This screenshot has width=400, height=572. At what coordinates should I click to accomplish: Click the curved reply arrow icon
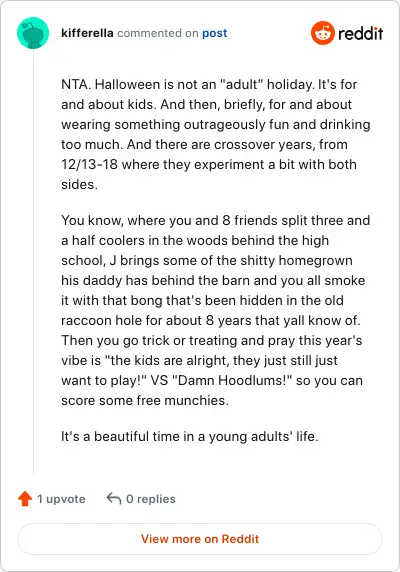pos(114,498)
